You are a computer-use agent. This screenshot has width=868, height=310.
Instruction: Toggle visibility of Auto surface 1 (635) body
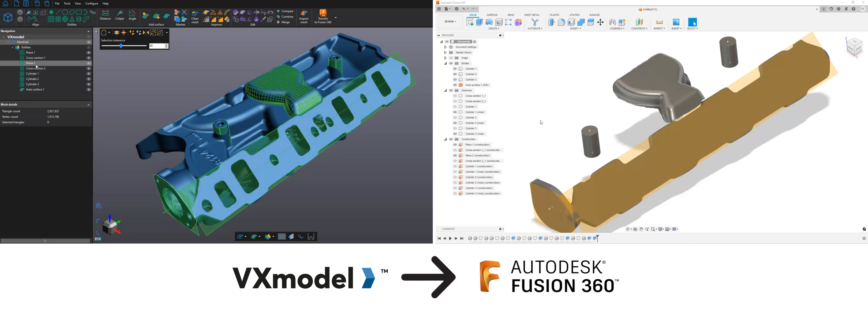pos(455,85)
